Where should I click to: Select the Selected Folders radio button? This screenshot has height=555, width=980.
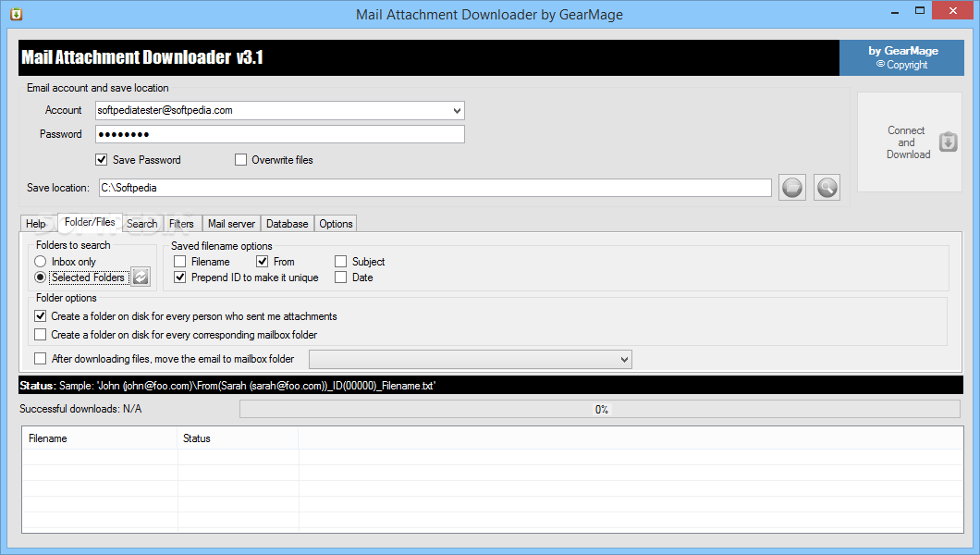(x=41, y=277)
